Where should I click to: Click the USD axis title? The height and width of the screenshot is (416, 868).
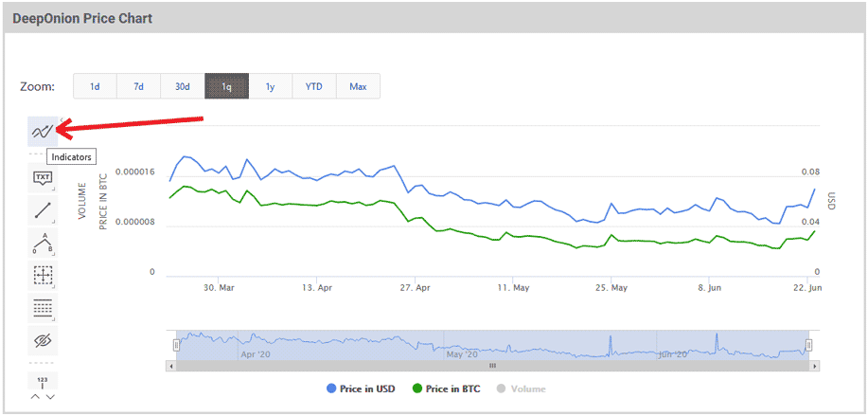[830, 201]
